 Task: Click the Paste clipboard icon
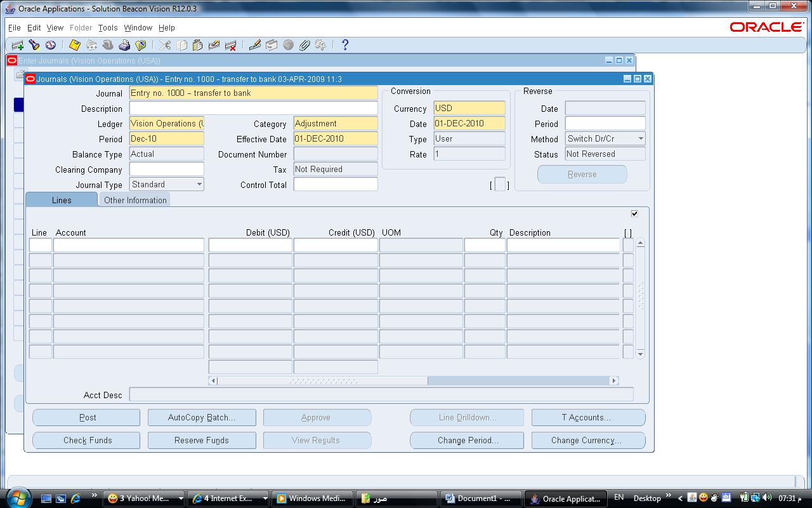[x=197, y=45]
